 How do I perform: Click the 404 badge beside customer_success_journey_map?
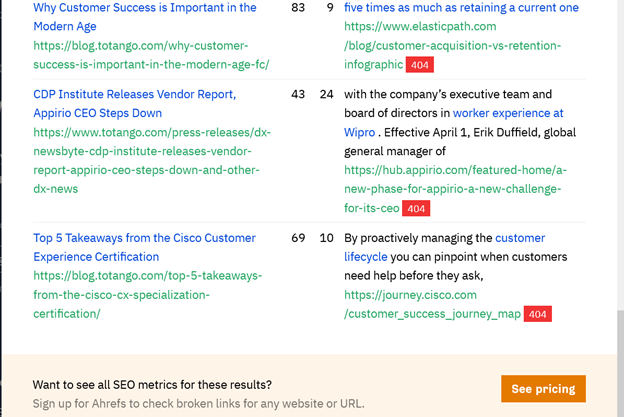[x=538, y=314]
